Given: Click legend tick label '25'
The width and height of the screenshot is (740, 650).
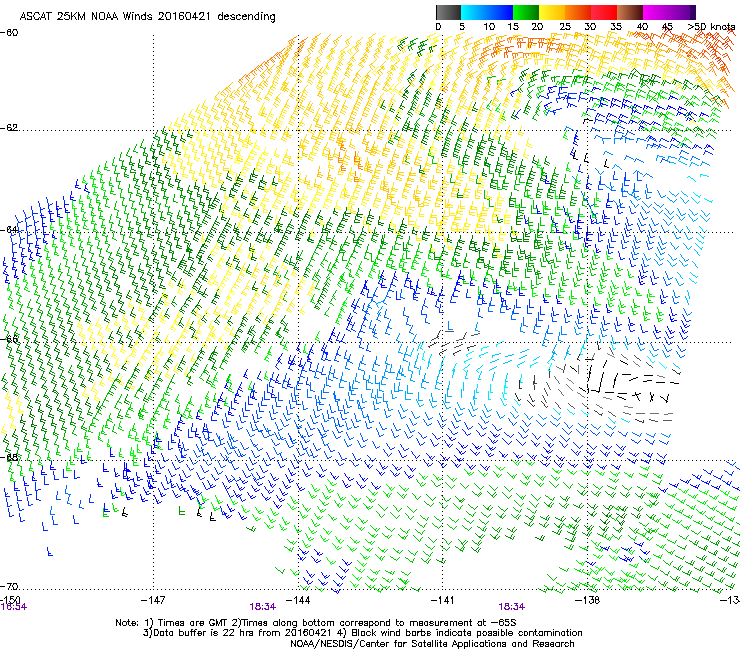Looking at the screenshot, I should pos(565,27).
